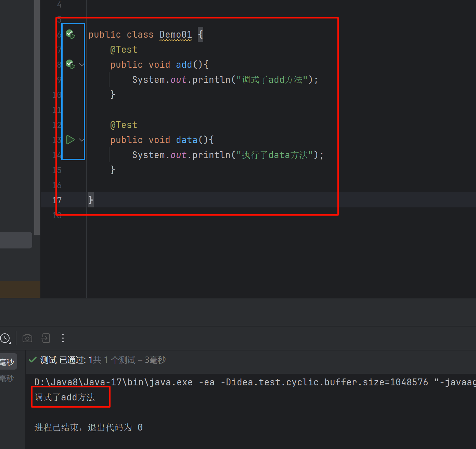Click the add method name in code
Viewport: 476px width, 449px height.
184,65
